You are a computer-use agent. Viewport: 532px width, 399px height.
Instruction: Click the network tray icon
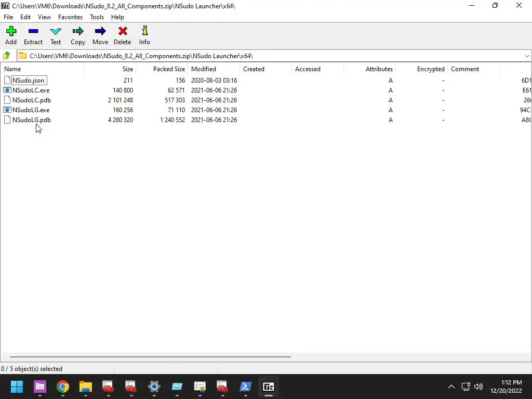click(465, 387)
